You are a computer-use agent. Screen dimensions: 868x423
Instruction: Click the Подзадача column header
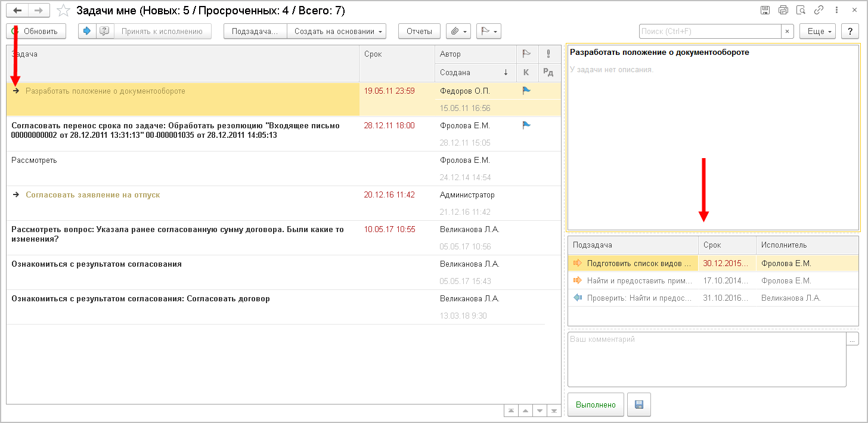click(x=633, y=245)
